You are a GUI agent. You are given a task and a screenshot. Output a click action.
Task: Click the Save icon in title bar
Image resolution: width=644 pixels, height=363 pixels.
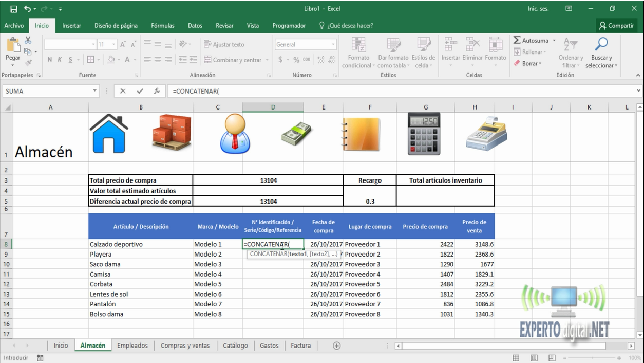(x=14, y=9)
